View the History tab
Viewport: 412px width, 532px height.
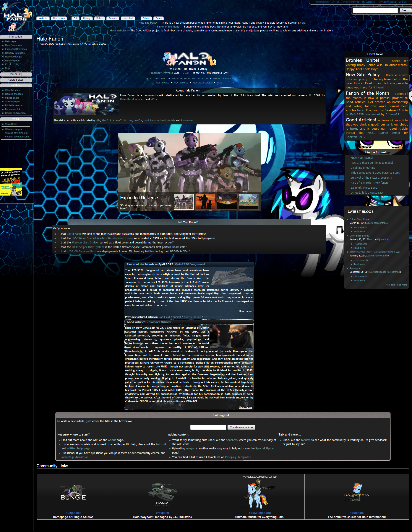click(87, 18)
